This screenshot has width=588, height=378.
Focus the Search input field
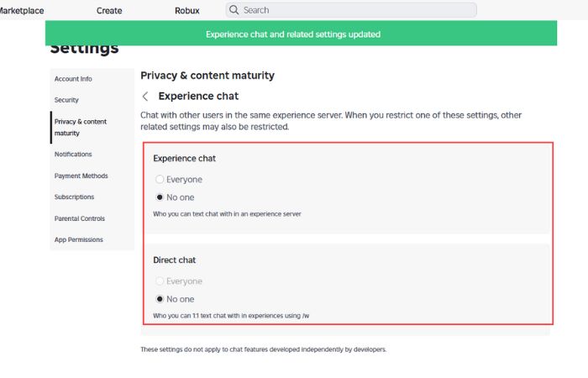tap(351, 10)
